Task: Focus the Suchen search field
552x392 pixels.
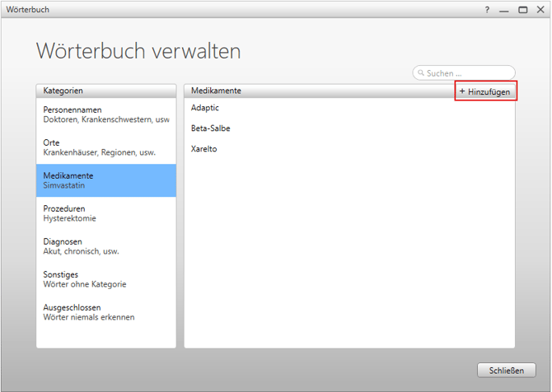Action: tap(468, 73)
